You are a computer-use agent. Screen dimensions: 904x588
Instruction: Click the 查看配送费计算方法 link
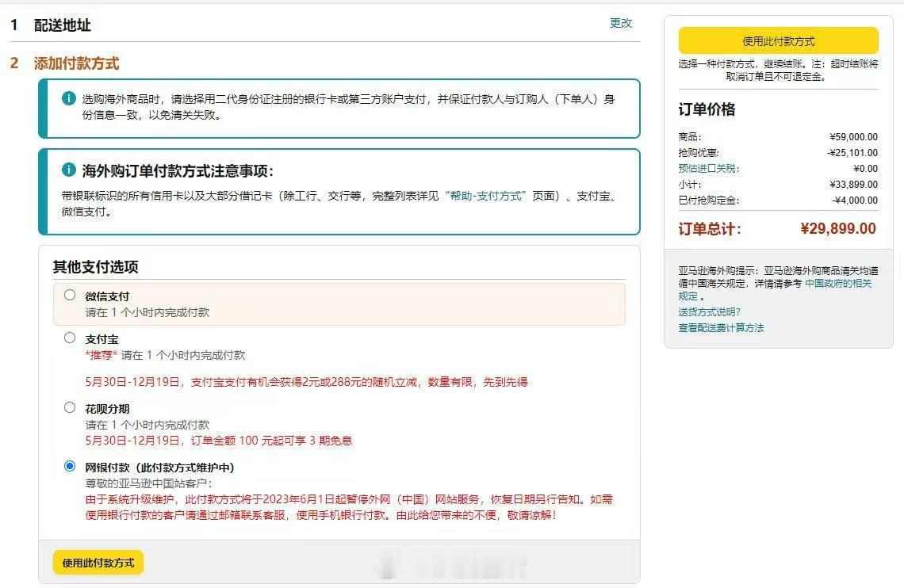coord(721,328)
